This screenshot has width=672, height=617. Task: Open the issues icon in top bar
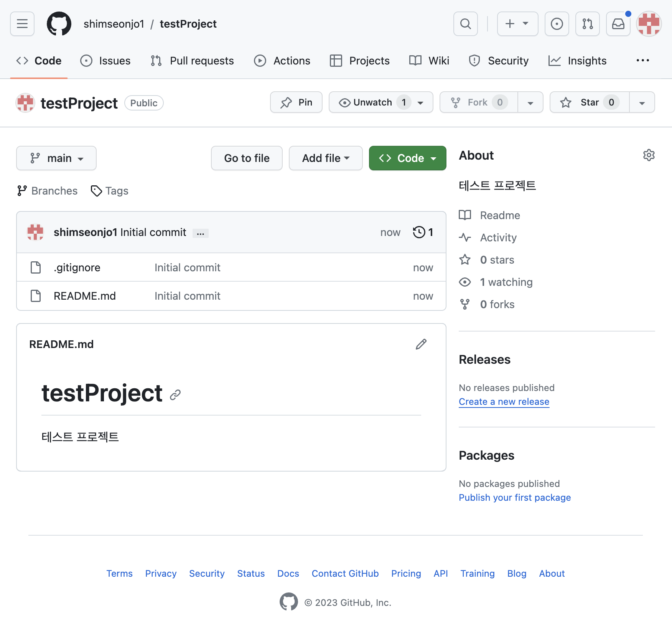point(557,24)
